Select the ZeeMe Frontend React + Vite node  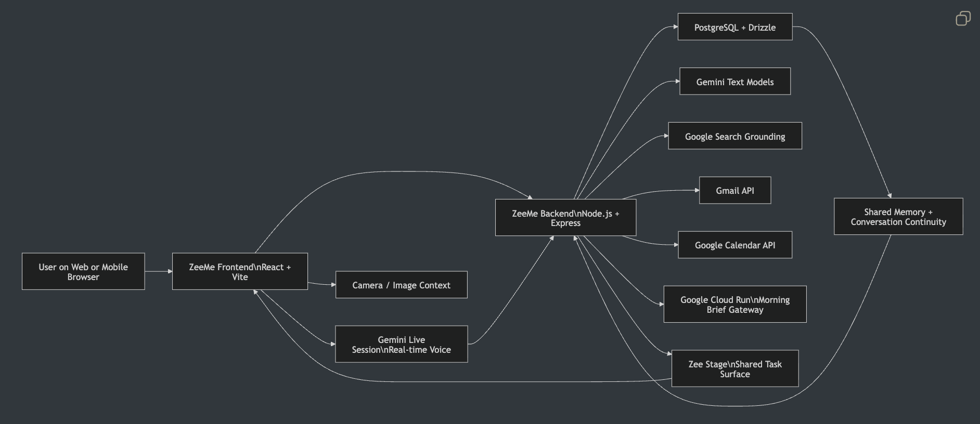coord(240,271)
